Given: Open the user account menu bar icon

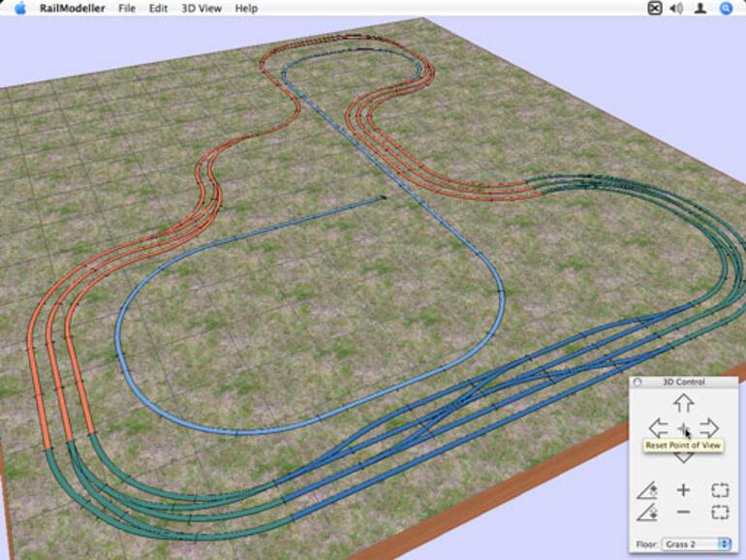Looking at the screenshot, I should 699,8.
